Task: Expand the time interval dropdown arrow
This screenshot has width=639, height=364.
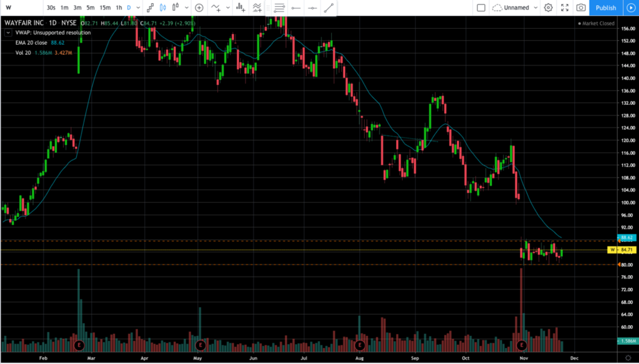Action: [139, 8]
